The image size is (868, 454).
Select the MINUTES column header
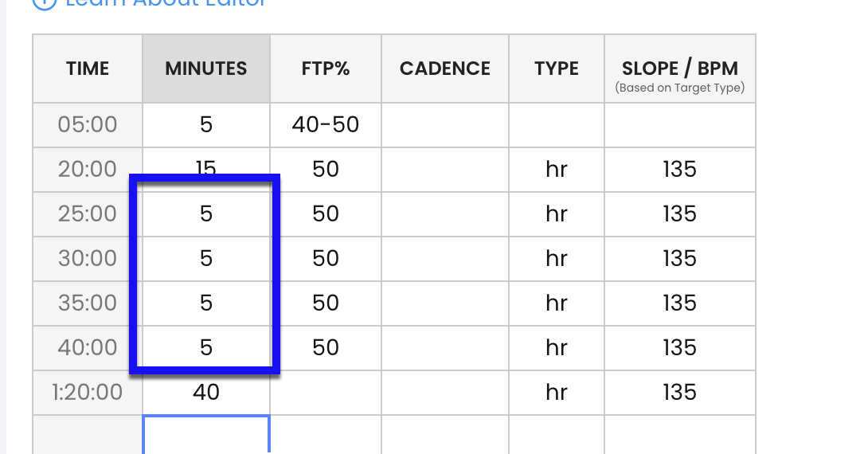click(x=206, y=68)
